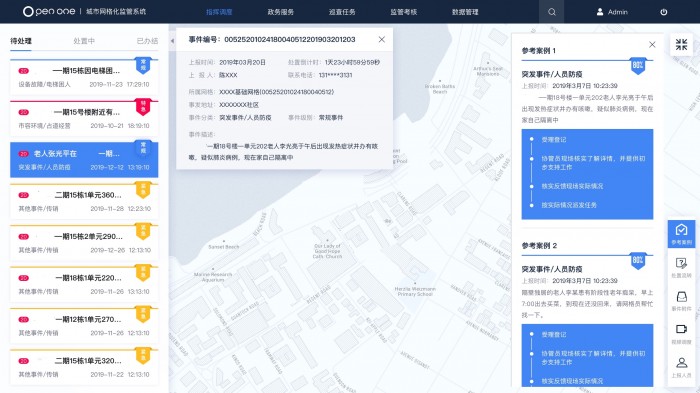Click 按实际情况派发任务 step in 参考案例 1
This screenshot has width=700, height=393.
[x=569, y=205]
